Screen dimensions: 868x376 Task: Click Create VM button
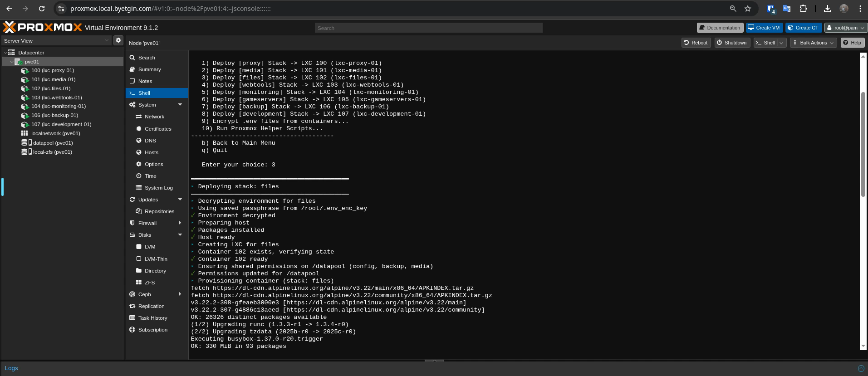point(765,28)
